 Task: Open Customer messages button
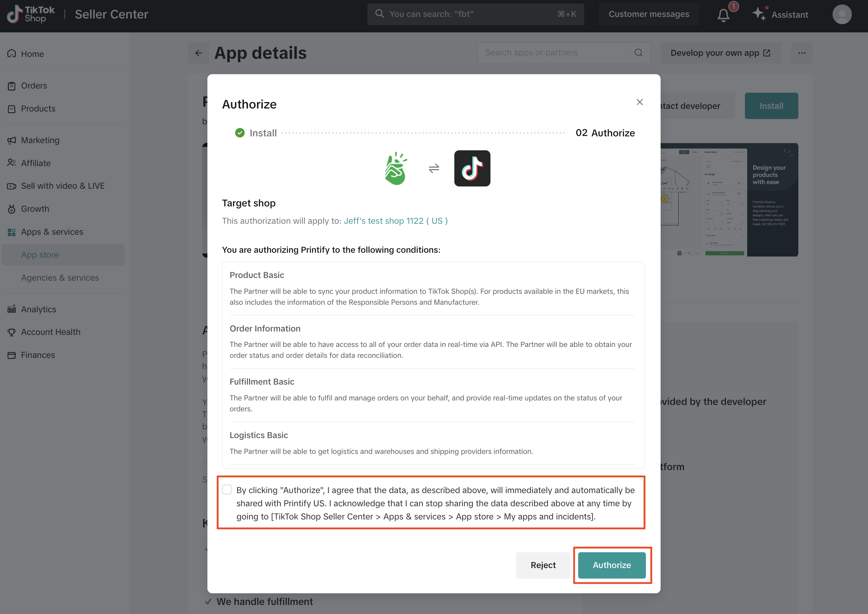648,14
